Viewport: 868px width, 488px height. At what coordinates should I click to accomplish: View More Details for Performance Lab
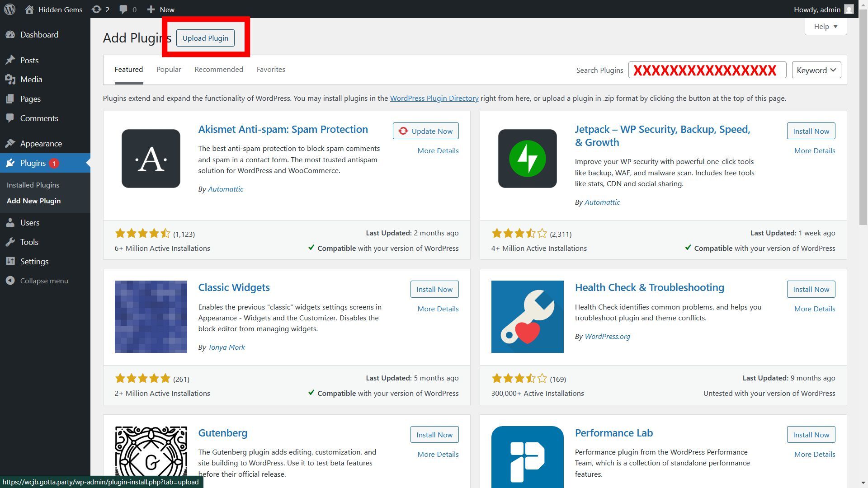[814, 455]
